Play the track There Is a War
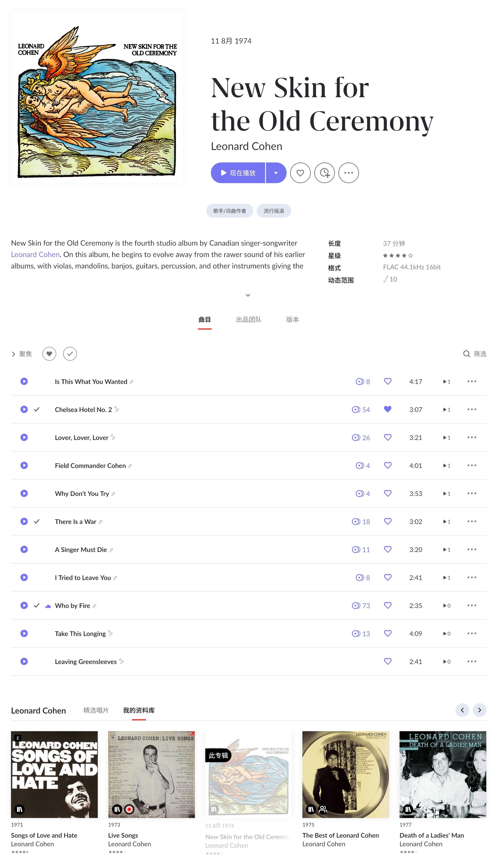The image size is (496, 868). tap(24, 521)
